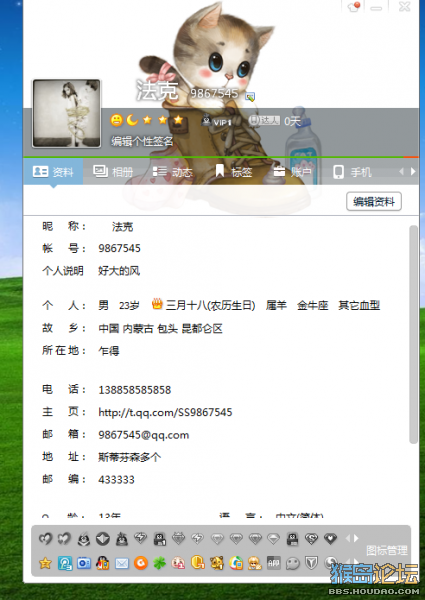The image size is (425, 600).
Task: Open the blue camera album icon
Action: click(x=84, y=563)
